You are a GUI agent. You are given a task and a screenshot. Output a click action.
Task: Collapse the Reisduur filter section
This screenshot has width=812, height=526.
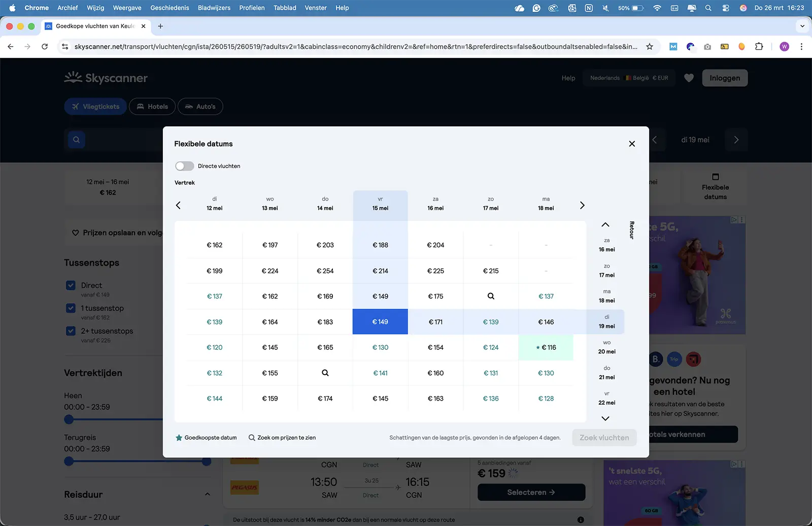[x=207, y=494]
